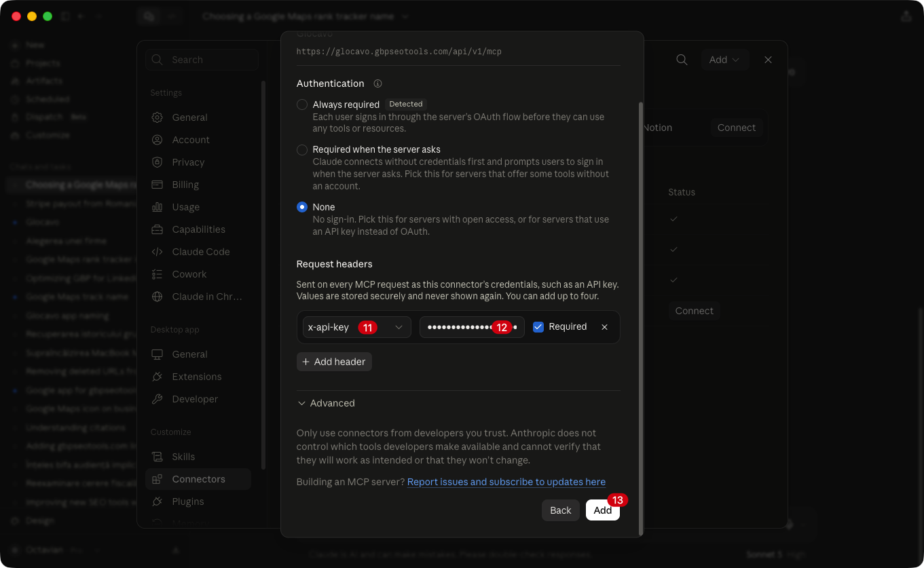Click the Back button
Screen dimensions: 924x568
[561, 510]
